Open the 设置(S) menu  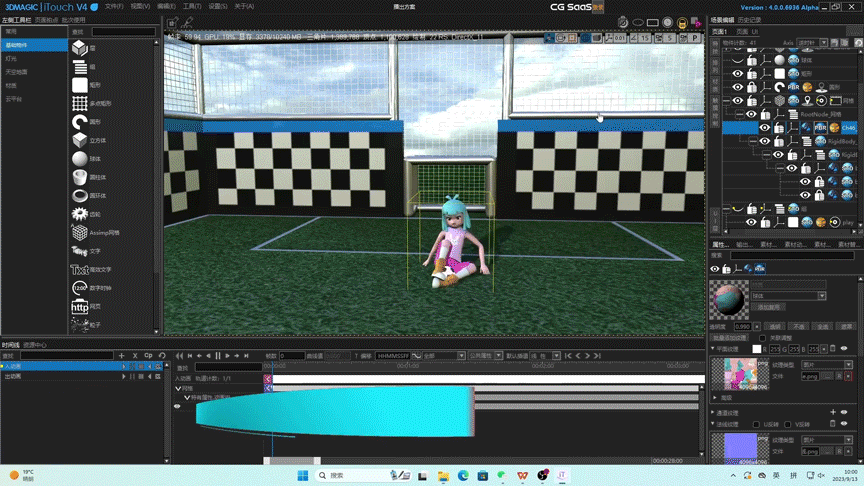point(218,7)
